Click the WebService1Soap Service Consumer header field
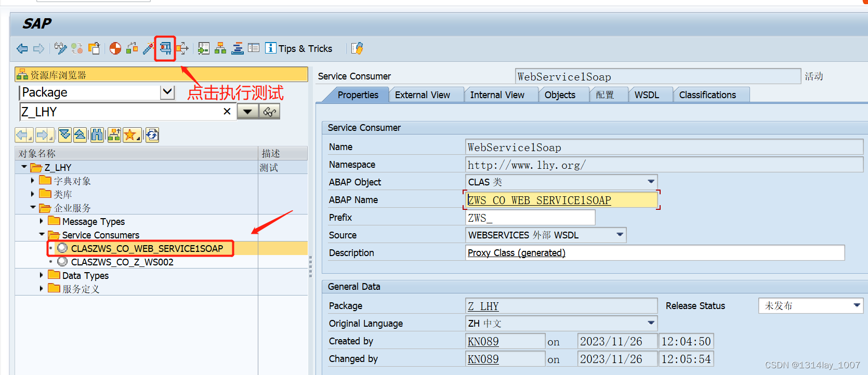The image size is (868, 375). 657,76
